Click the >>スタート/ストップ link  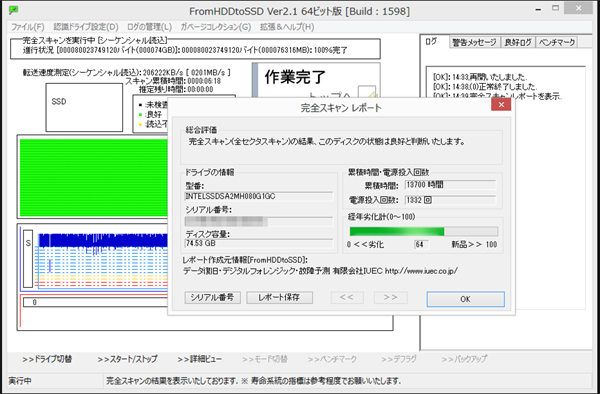(127, 359)
